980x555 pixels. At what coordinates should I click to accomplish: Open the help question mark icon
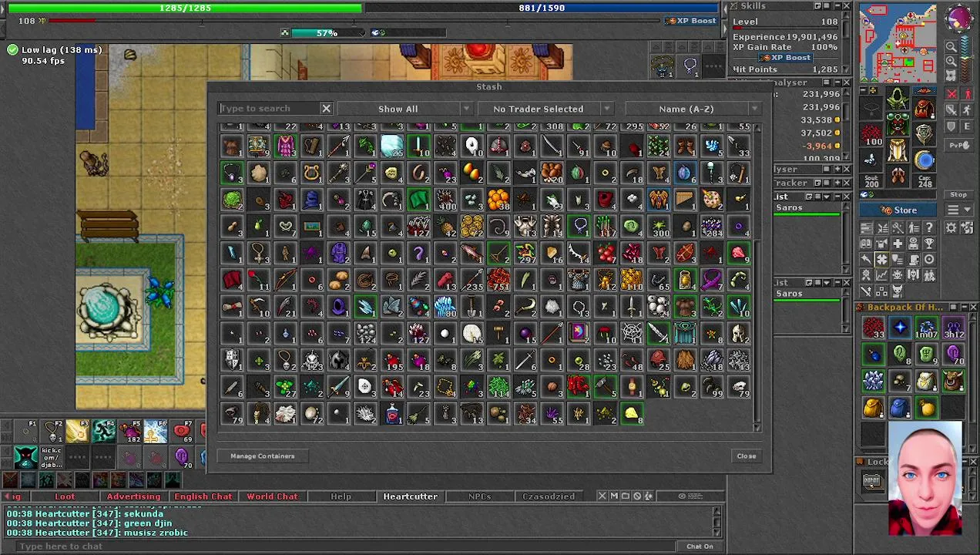pyautogui.click(x=929, y=228)
